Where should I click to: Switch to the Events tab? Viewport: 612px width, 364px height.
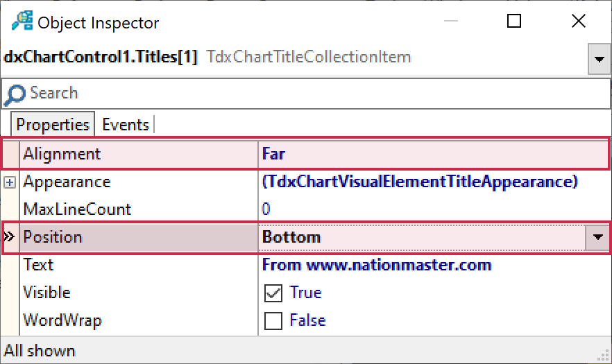[126, 125]
